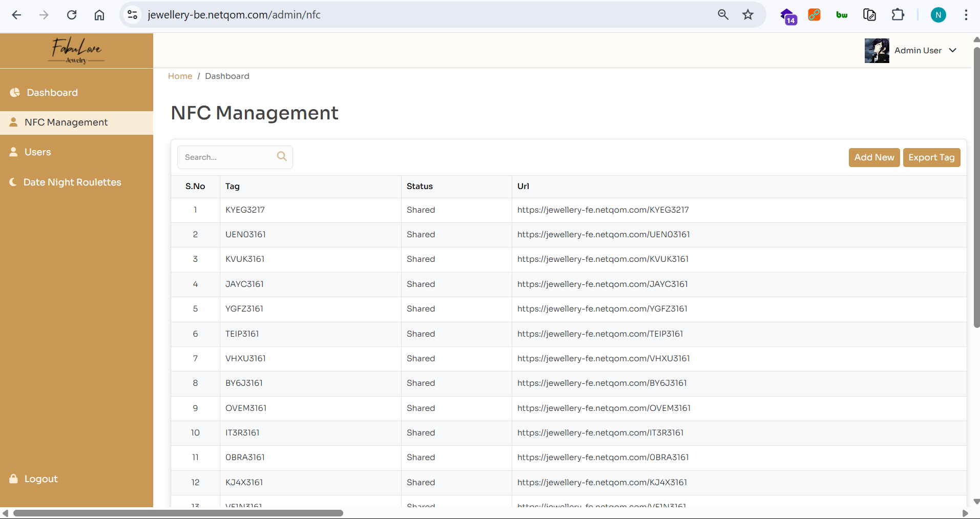The width and height of the screenshot is (980, 519).
Task: Open the URL ending in VHXU3161
Action: [603, 358]
